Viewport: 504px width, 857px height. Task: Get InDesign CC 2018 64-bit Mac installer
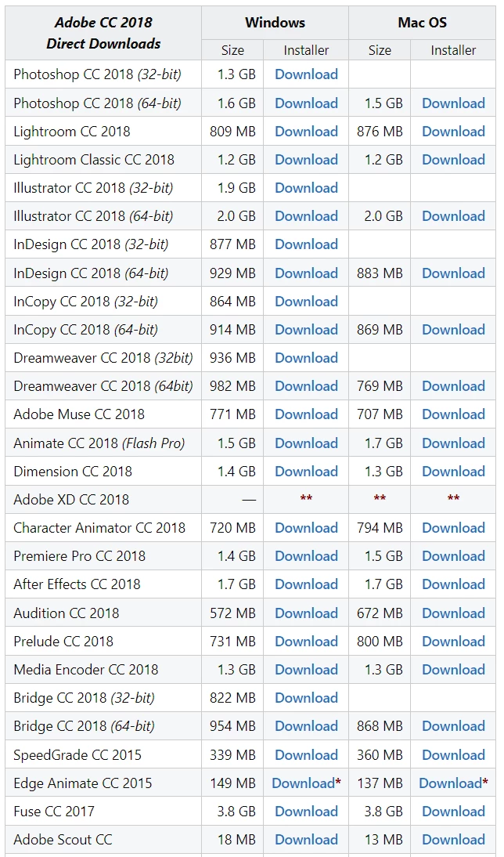coord(453,273)
